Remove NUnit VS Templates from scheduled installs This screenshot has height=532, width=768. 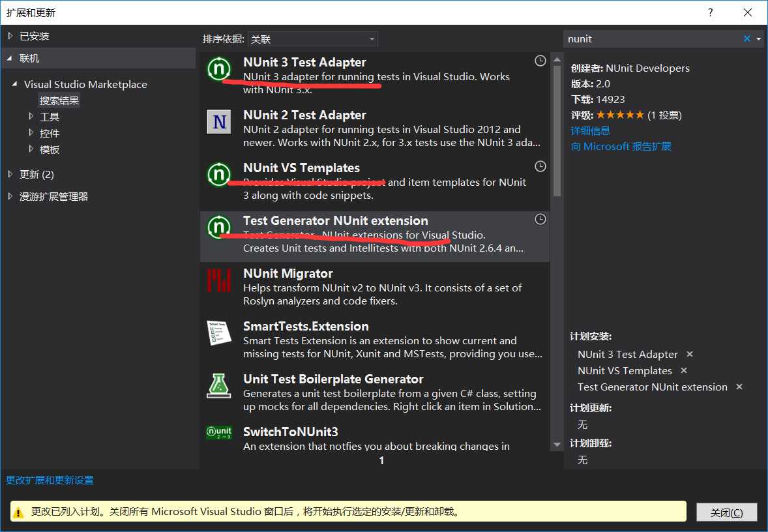coord(684,370)
